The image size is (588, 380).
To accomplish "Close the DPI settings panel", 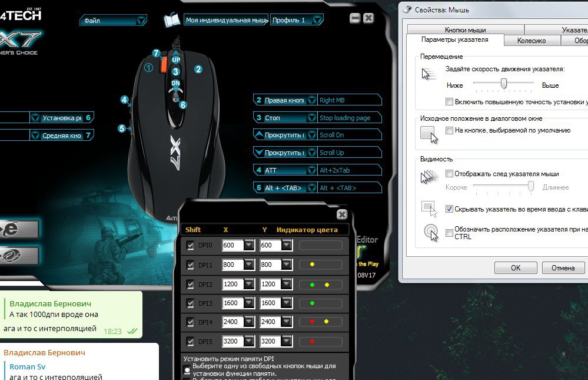I will tap(342, 214).
